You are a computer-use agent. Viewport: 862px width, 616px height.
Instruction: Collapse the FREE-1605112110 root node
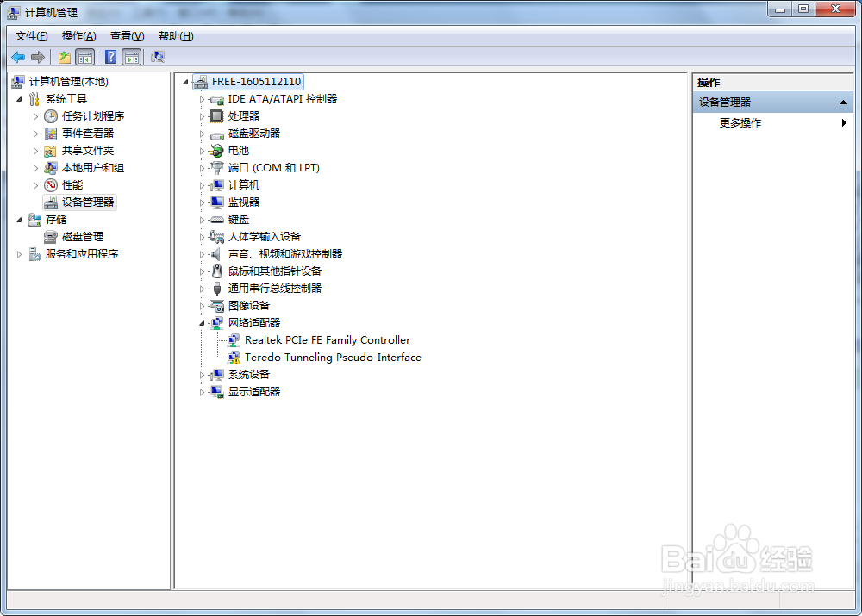186,83
